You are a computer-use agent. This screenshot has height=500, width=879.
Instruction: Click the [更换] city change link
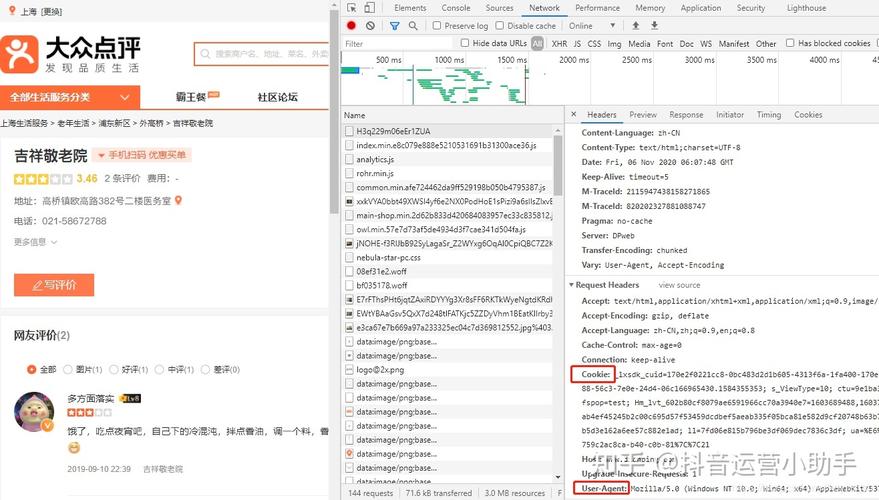[x=52, y=11]
